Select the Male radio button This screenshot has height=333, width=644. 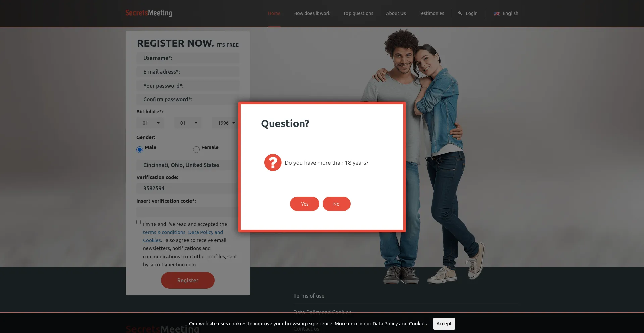click(140, 150)
